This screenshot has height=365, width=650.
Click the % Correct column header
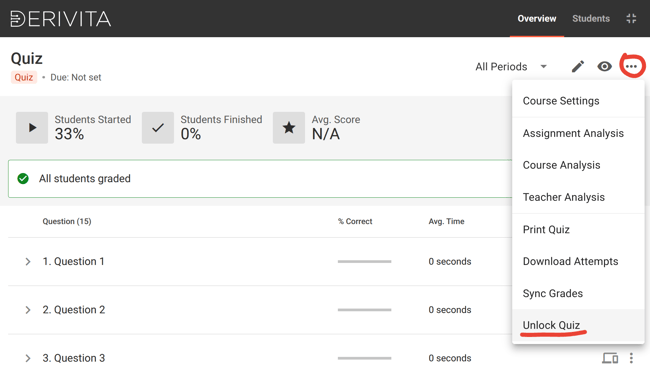click(x=355, y=221)
